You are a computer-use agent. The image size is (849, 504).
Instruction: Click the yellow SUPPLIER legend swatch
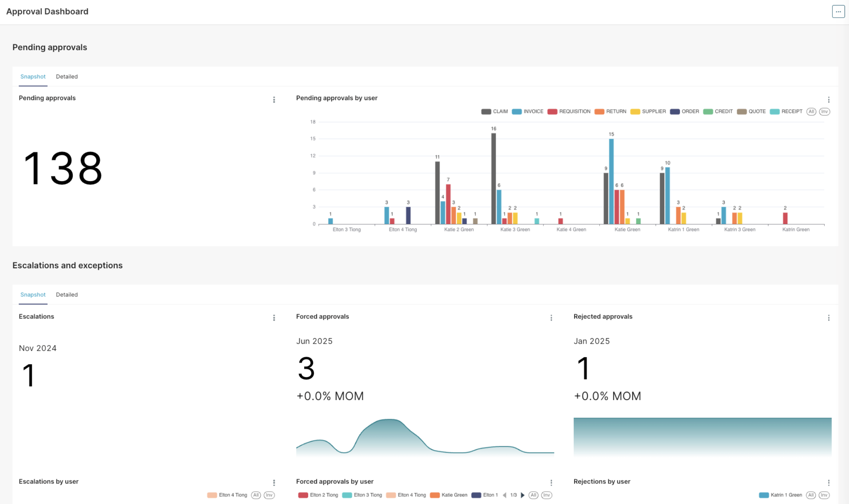coord(635,112)
